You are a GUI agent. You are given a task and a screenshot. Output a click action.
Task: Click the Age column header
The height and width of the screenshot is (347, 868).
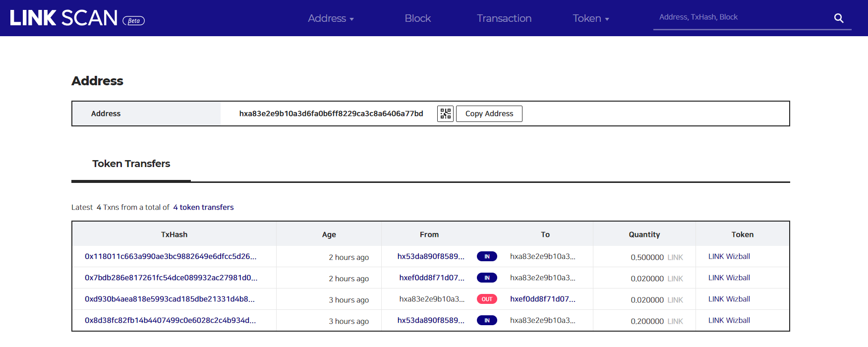(329, 234)
